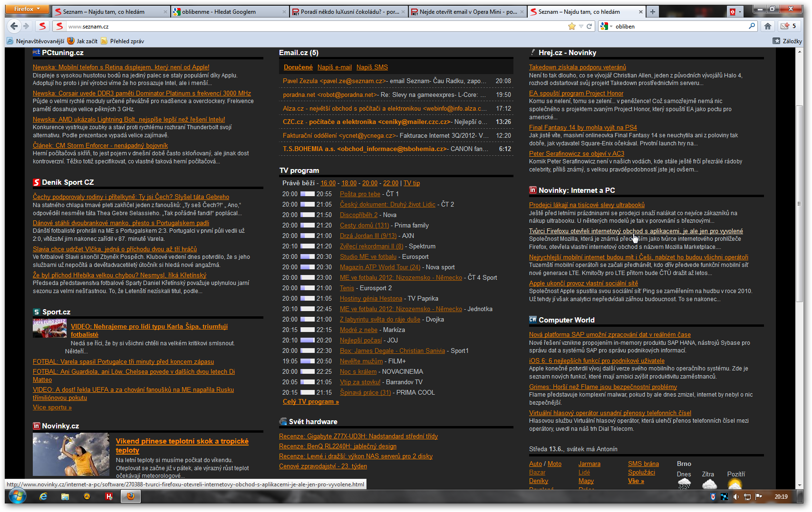Open the 'Vtip za stovku!' TV listing
This screenshot has width=812, height=512.
pyautogui.click(x=360, y=382)
